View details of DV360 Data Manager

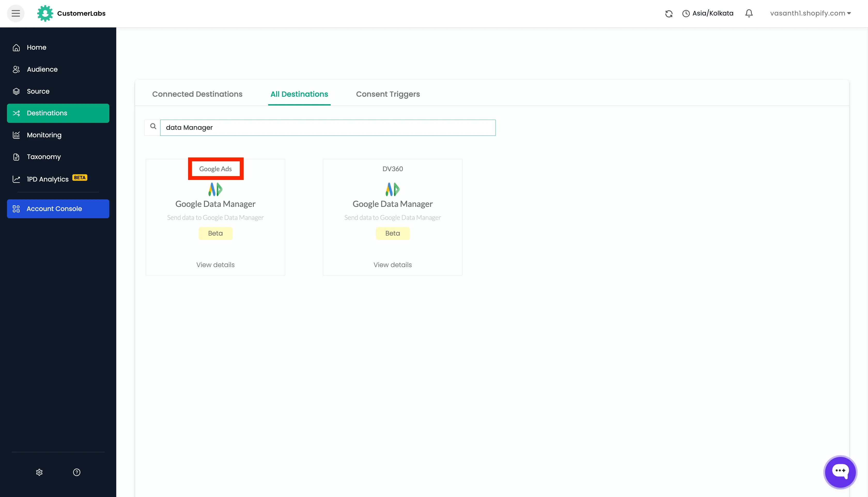coord(392,265)
